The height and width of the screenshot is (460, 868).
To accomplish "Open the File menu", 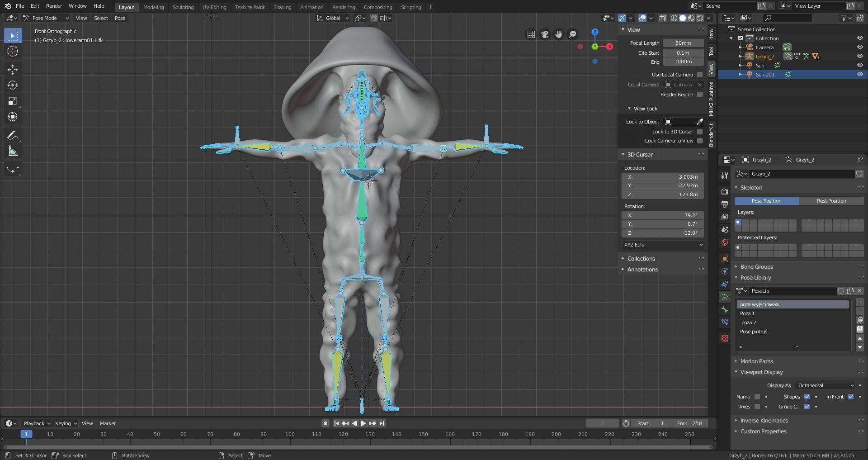I will (x=20, y=6).
